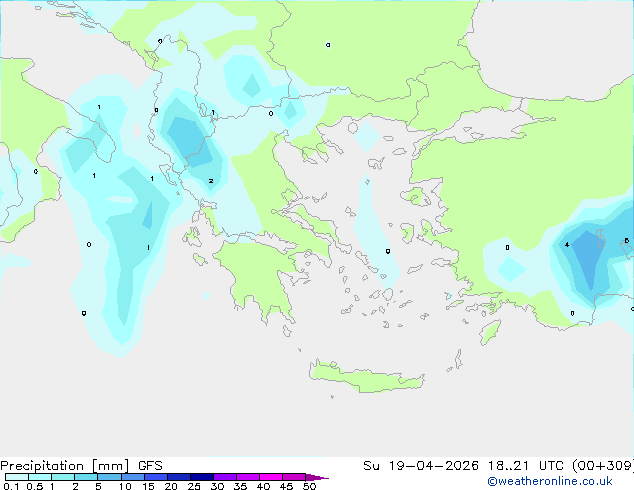Click the 'GFS' model label
Viewport: 634px width, 490px height.
click(x=150, y=466)
